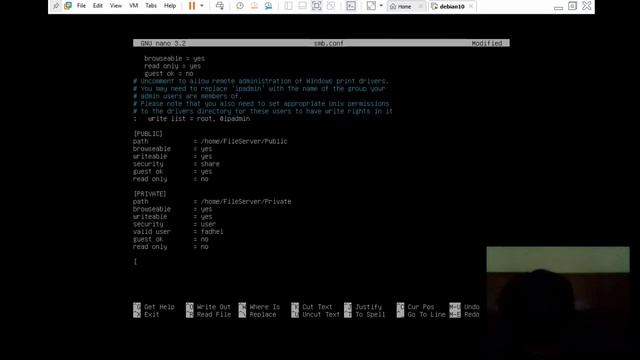Click the pin toolbar icon

pos(56,6)
